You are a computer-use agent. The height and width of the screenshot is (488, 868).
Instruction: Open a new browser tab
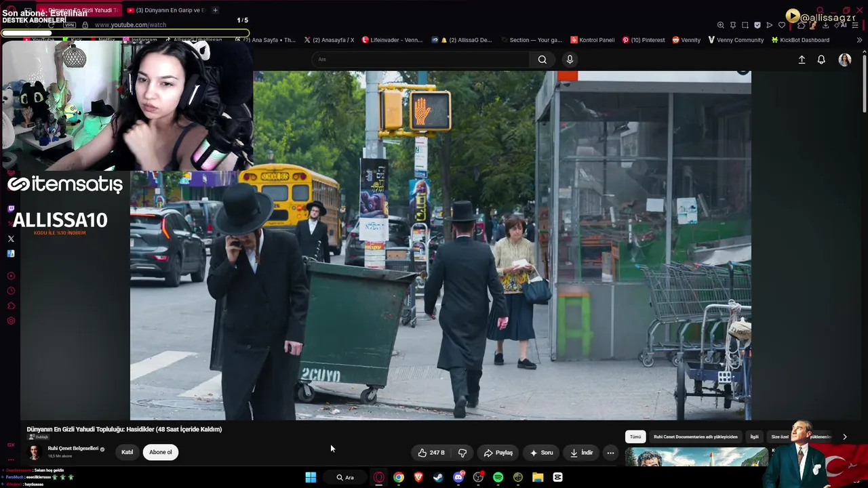point(215,10)
